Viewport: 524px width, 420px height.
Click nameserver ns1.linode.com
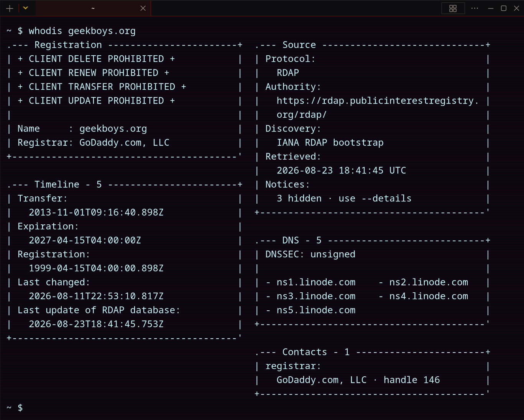coord(316,283)
